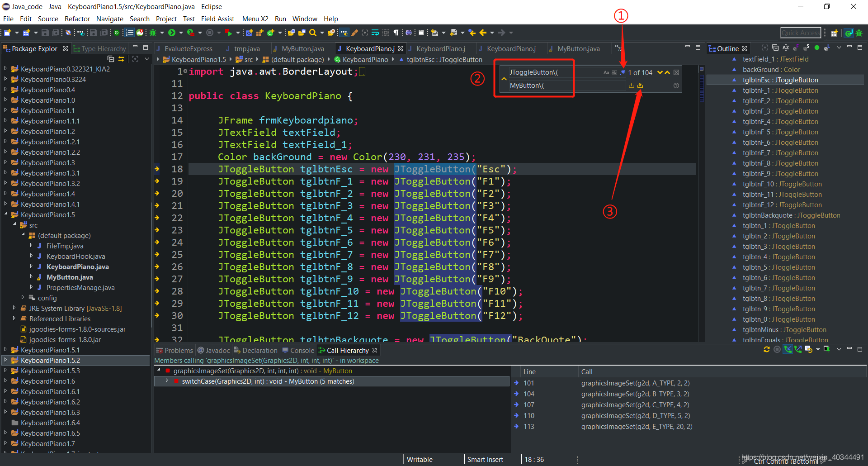
Task: Expand the config folder
Action: [23, 298]
